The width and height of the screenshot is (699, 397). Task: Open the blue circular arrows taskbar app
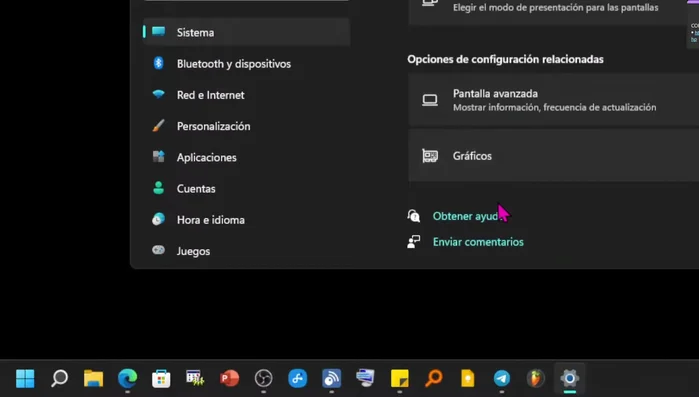point(297,378)
